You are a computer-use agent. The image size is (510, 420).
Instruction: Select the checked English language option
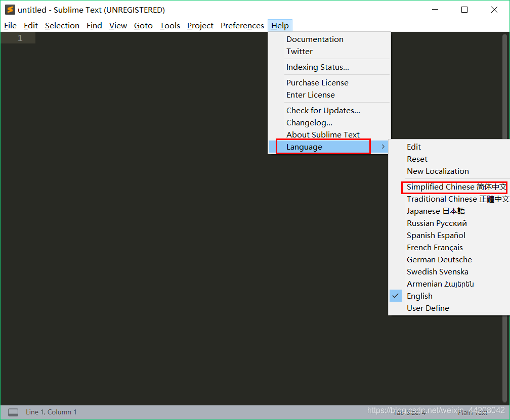coord(449,296)
